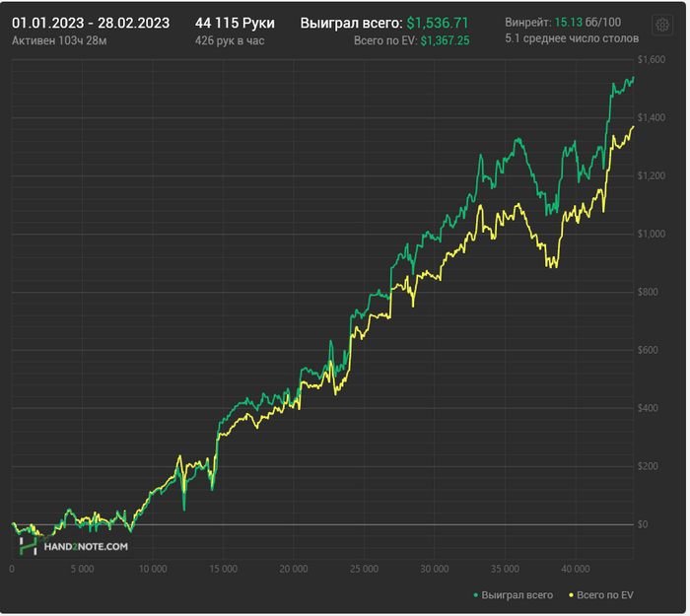Click the 30 000 x-axis label

click(x=435, y=569)
